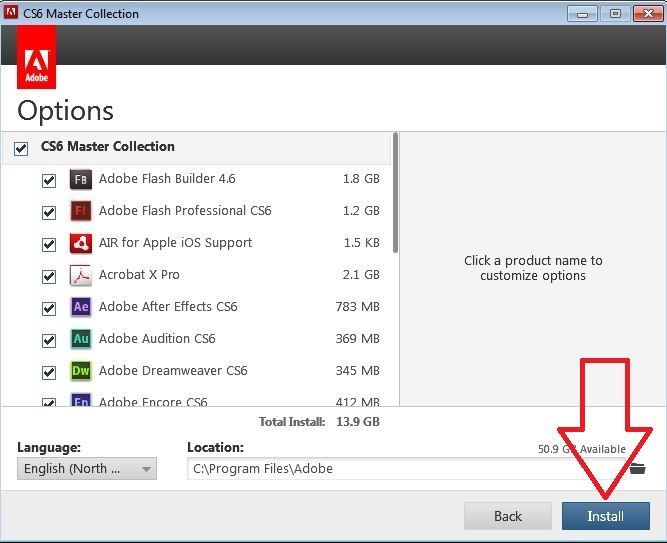Screen dimensions: 667x543
Task: Toggle the Adobe Audition CS6 checkbox
Action: click(49, 340)
